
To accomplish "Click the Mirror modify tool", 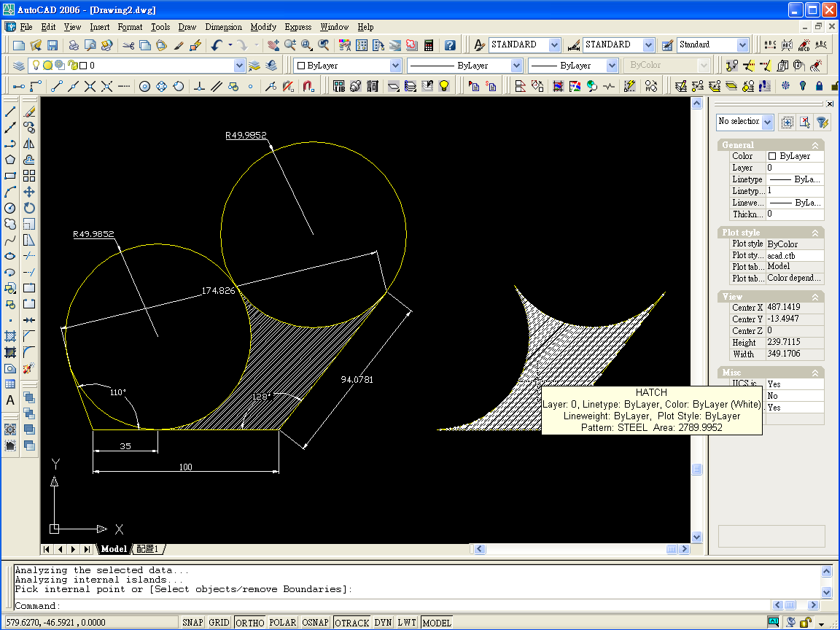I will click(29, 144).
